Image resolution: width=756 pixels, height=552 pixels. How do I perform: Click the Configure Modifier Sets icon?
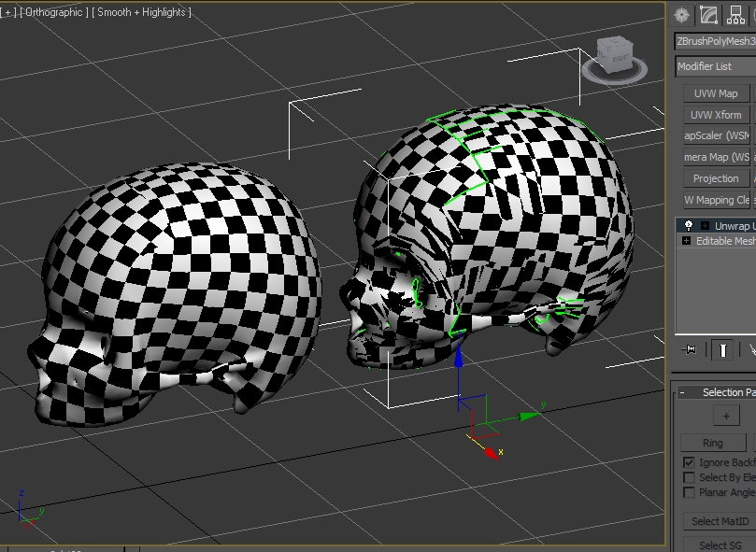[x=752, y=349]
